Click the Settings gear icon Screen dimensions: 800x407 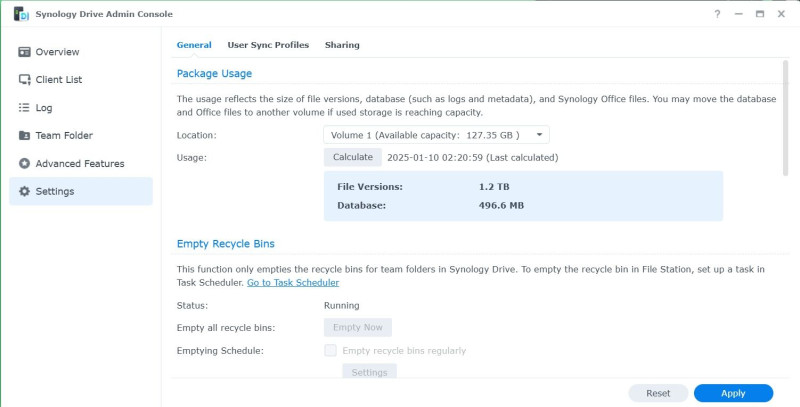(x=24, y=191)
